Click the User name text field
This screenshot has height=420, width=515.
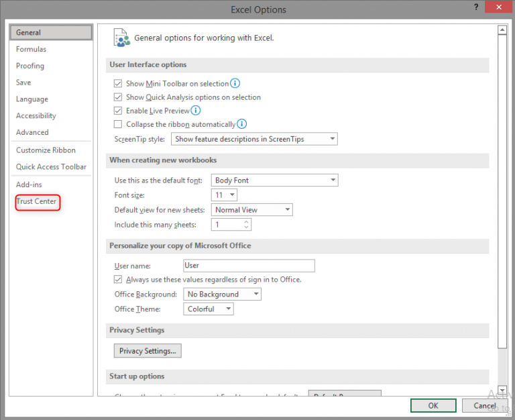click(249, 266)
